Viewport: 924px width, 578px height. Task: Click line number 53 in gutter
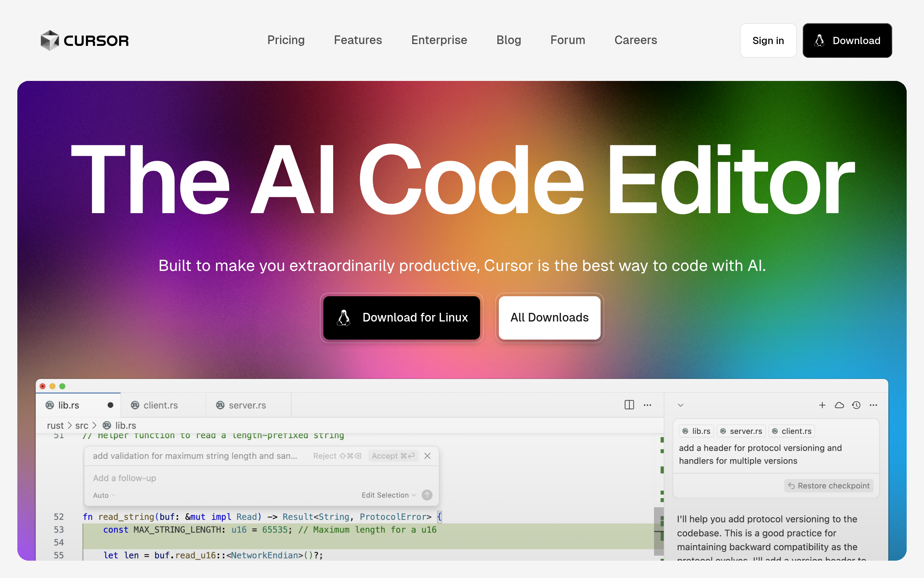59,530
